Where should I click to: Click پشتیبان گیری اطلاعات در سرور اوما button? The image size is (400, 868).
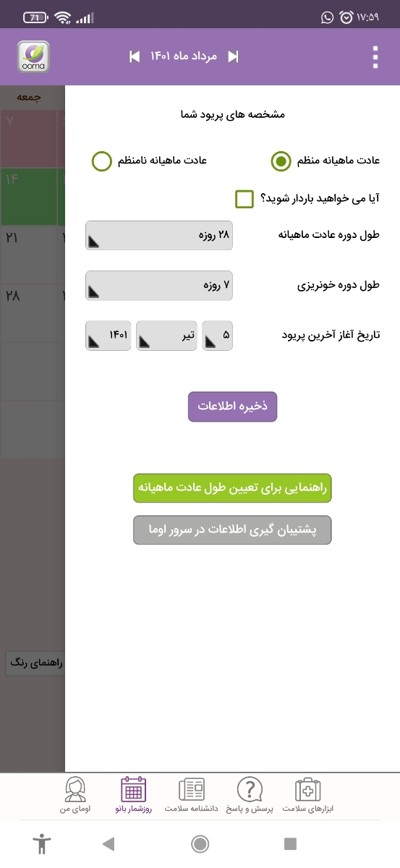[x=232, y=530]
